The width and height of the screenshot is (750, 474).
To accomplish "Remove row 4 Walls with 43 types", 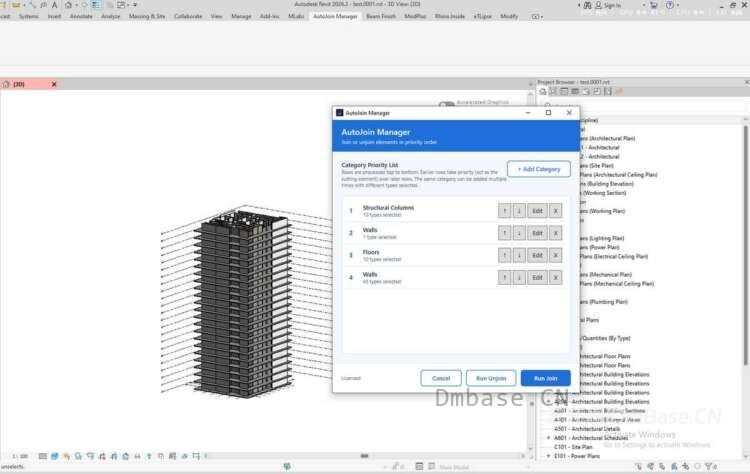I will [555, 277].
